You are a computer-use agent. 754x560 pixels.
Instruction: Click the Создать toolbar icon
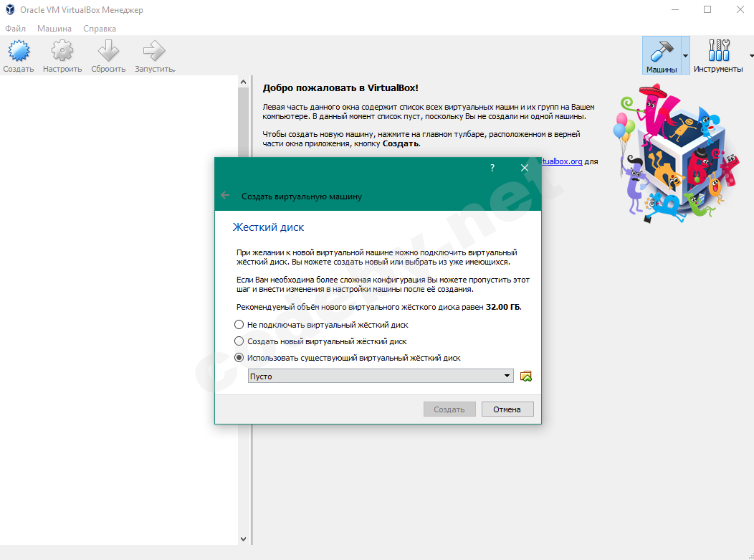[x=19, y=51]
